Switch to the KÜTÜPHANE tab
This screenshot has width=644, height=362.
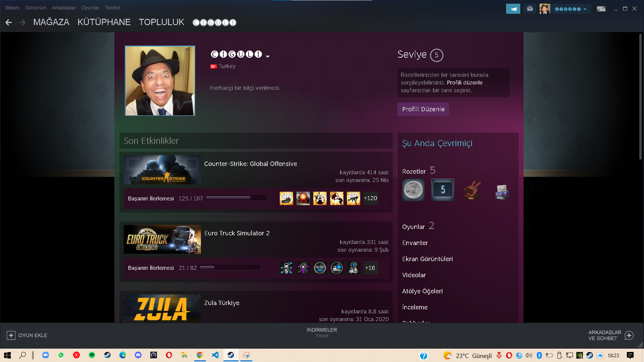click(x=104, y=22)
